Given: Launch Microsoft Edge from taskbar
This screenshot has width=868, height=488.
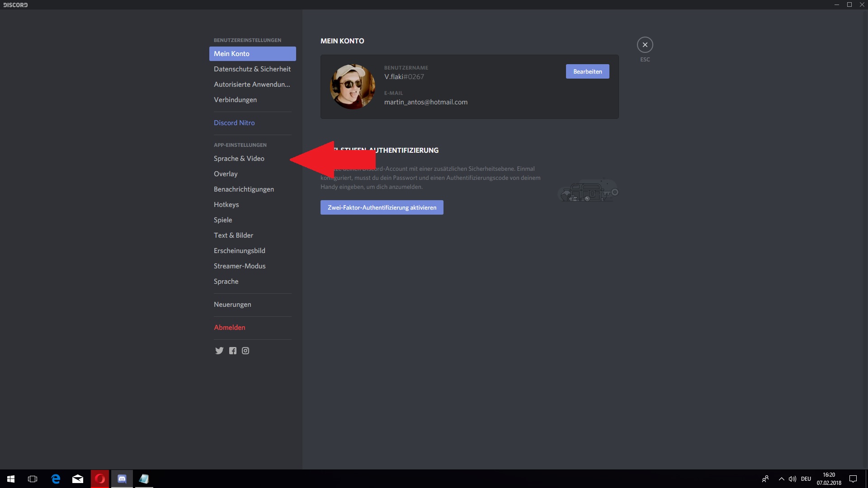Looking at the screenshot, I should click(56, 479).
